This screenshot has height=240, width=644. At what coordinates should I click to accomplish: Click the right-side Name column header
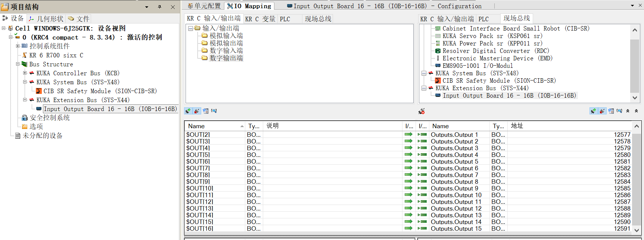(x=460, y=126)
